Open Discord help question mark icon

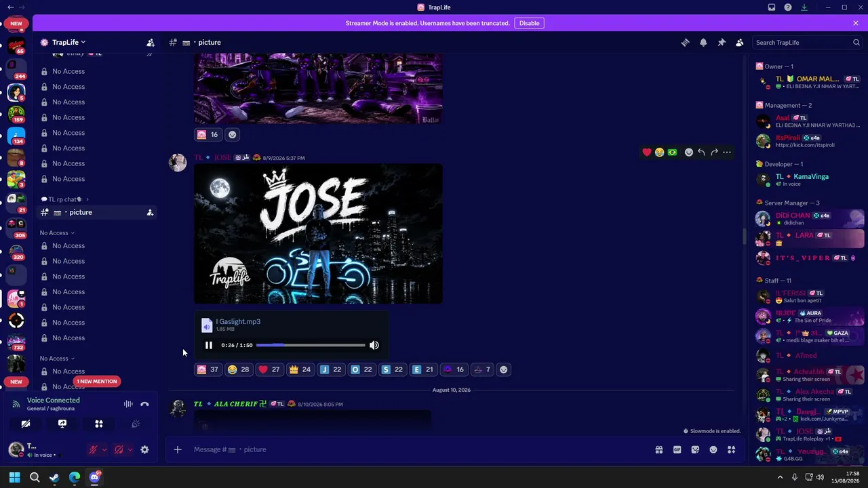pyautogui.click(x=788, y=7)
